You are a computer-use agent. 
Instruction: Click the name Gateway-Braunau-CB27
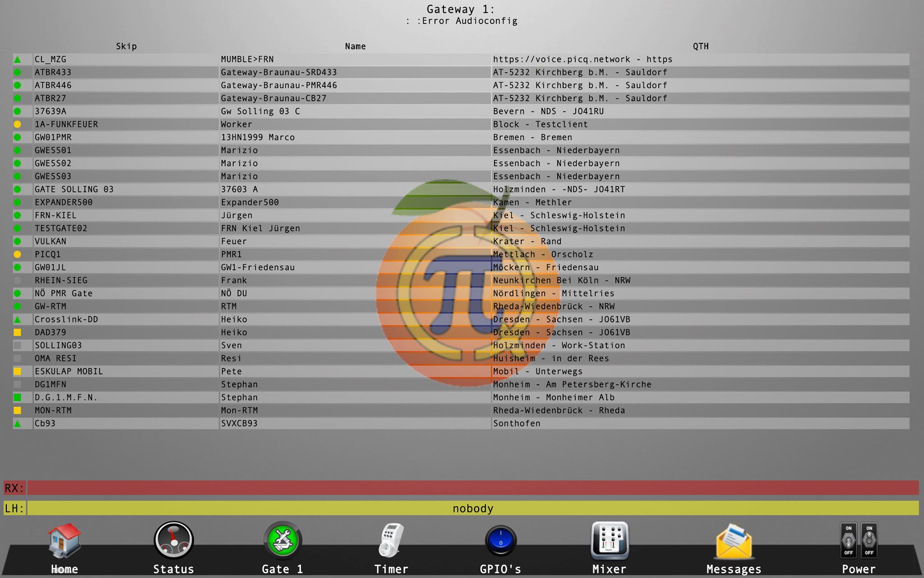[x=273, y=98]
